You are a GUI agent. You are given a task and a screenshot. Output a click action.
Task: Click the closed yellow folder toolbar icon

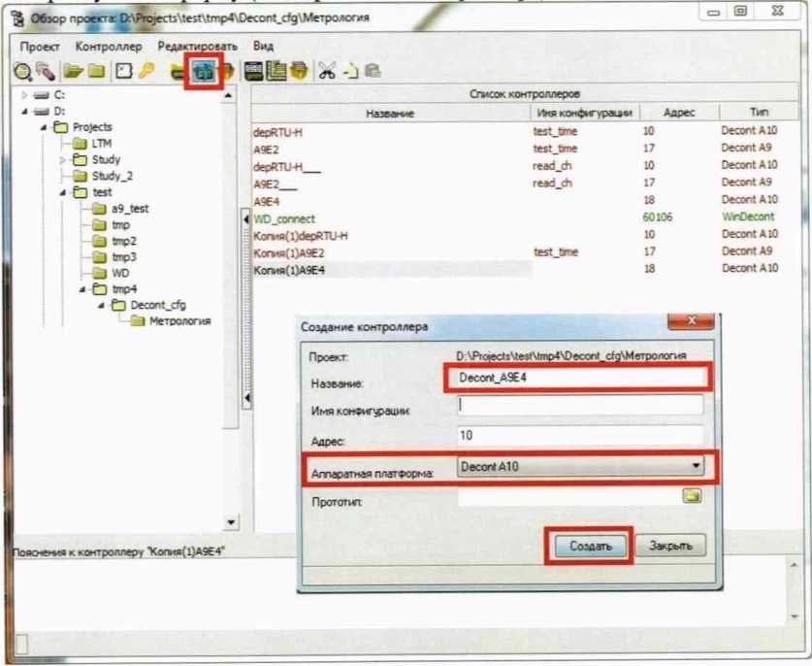click(x=97, y=71)
